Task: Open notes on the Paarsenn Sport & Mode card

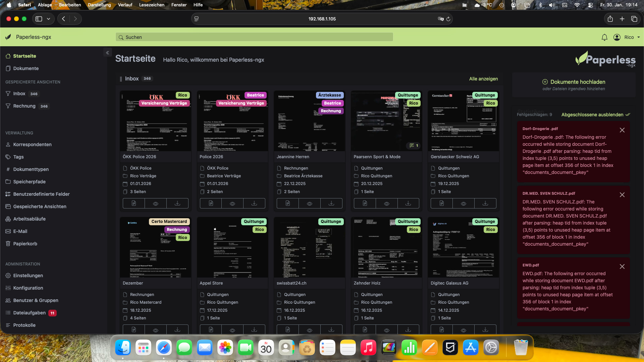Action: coord(414,145)
